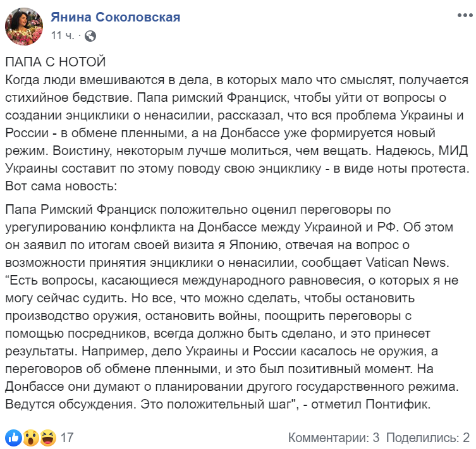The height and width of the screenshot is (449, 476).
Task: Click the Wow reaction emoji icon
Action: point(30,436)
